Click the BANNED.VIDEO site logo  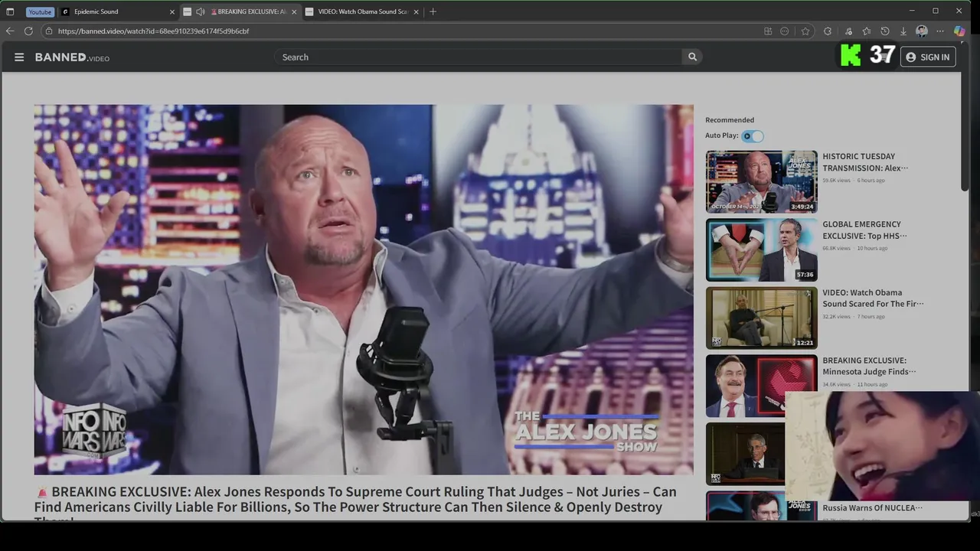point(72,57)
